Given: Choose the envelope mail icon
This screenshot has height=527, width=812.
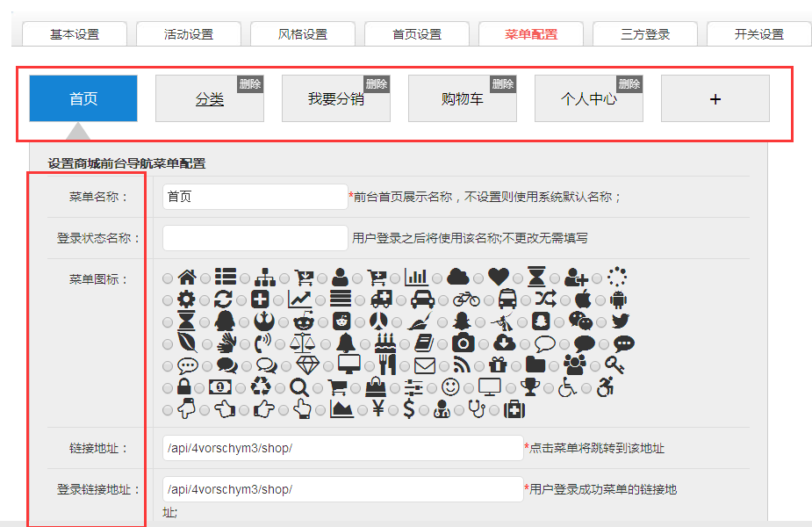Looking at the screenshot, I should tap(425, 365).
